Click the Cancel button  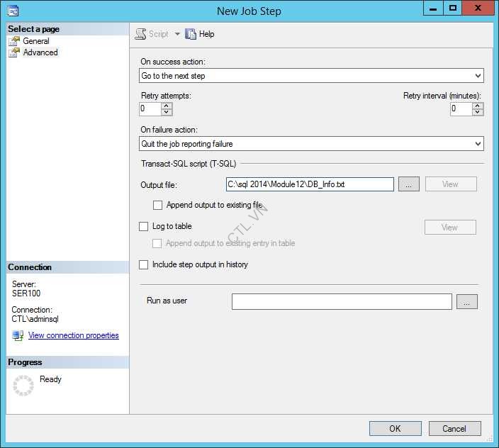click(x=455, y=429)
